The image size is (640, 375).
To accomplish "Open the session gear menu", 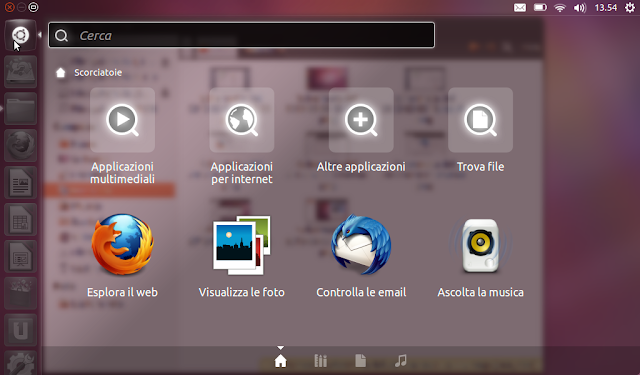I will [630, 7].
